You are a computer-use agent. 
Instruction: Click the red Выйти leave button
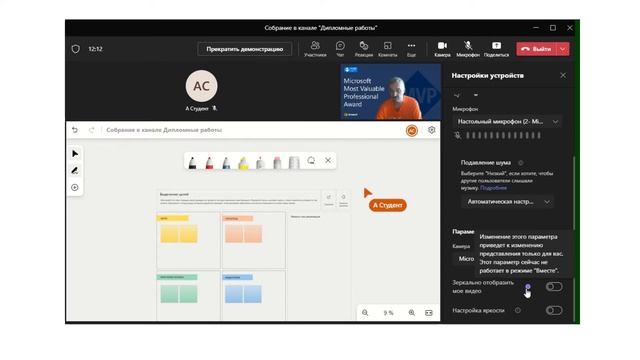click(x=536, y=49)
